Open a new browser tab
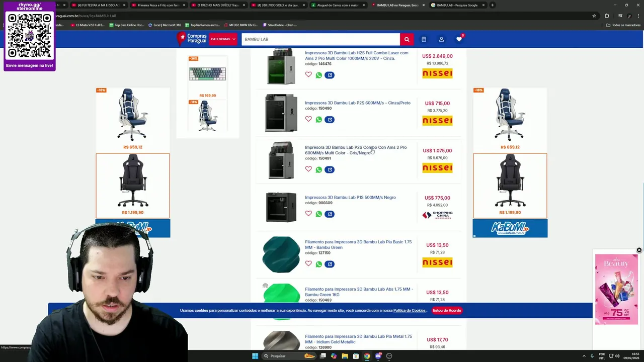Viewport: 644px width, 362px height. pos(493,5)
